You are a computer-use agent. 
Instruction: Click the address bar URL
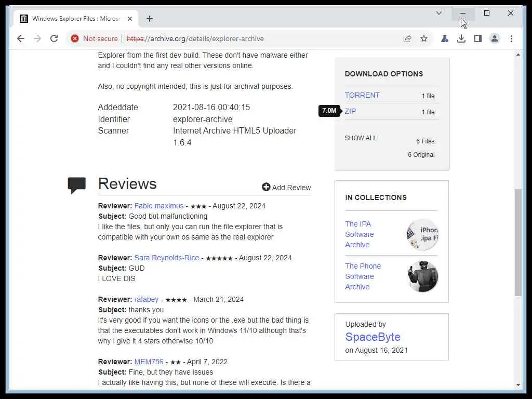[195, 38]
